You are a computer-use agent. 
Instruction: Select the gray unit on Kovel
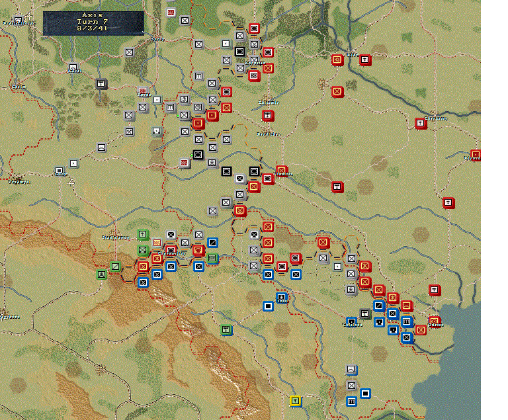(x=73, y=68)
